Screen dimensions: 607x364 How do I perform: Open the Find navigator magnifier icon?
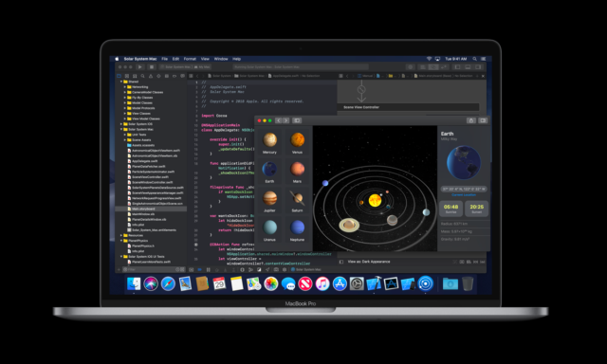click(x=143, y=76)
